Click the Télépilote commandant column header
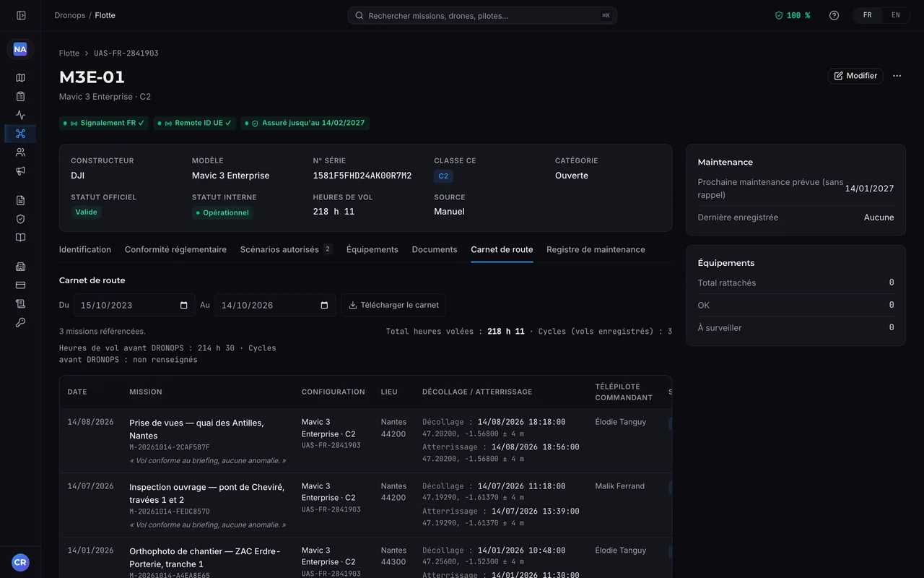Viewport: 924px width, 578px height. click(x=624, y=392)
